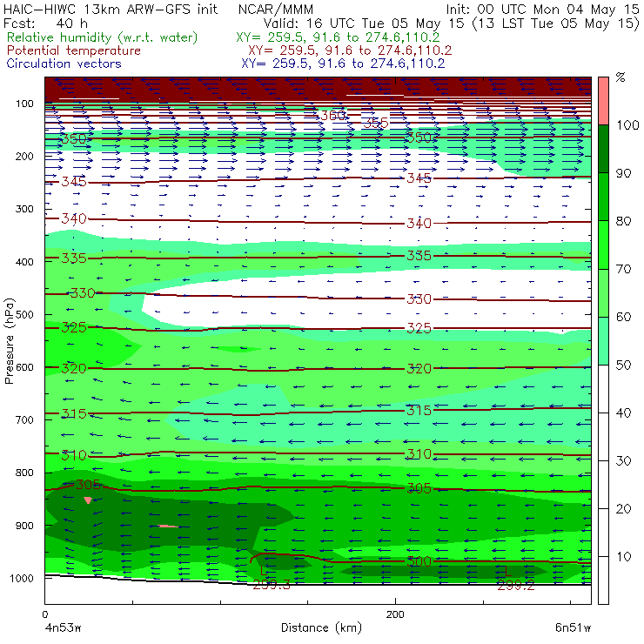Click the '299.2' low-point value label
The width and height of the screenshot is (644, 644).
(x=516, y=586)
